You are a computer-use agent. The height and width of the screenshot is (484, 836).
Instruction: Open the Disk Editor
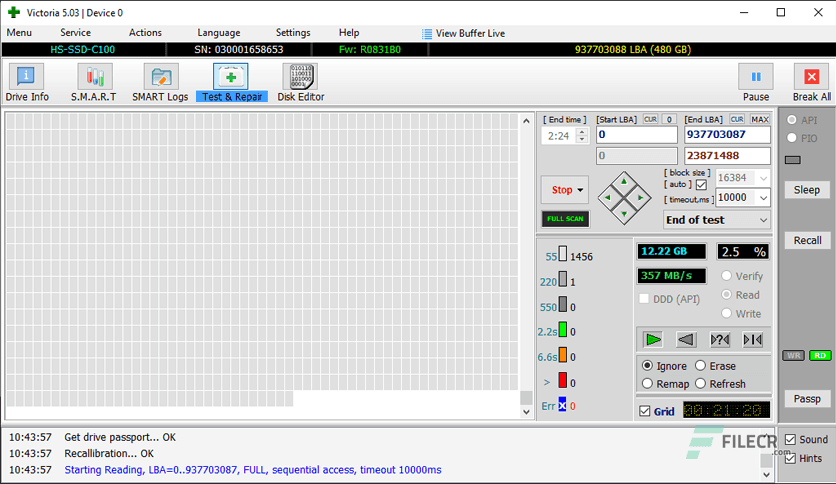(x=301, y=83)
